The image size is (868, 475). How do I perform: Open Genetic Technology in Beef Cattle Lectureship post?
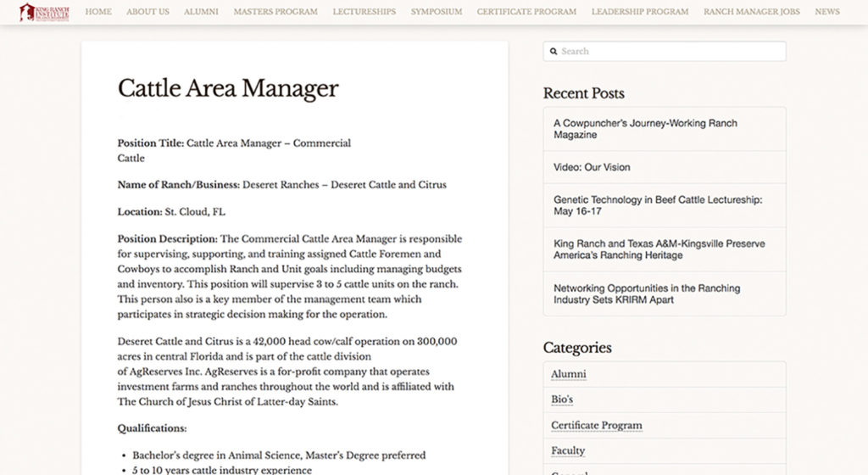point(658,205)
